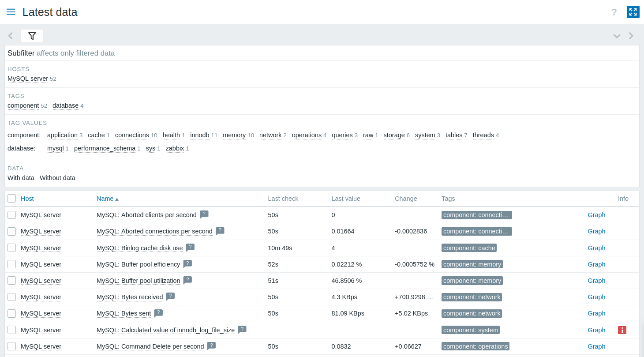Screen dimensions: 644x357
Task: Open Graph for MySQL Bytes sent
Action: 596,313
